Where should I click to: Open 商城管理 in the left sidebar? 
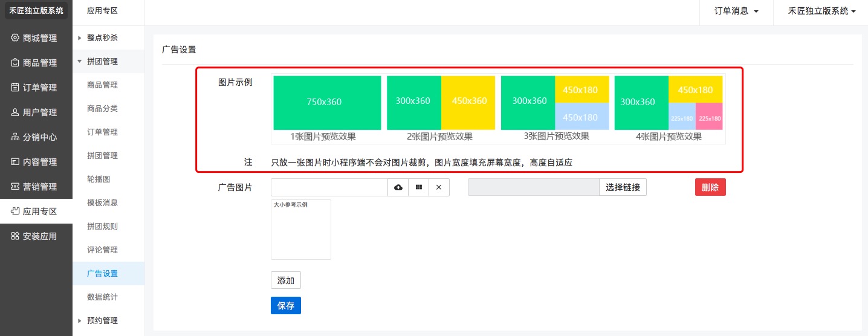(x=36, y=38)
